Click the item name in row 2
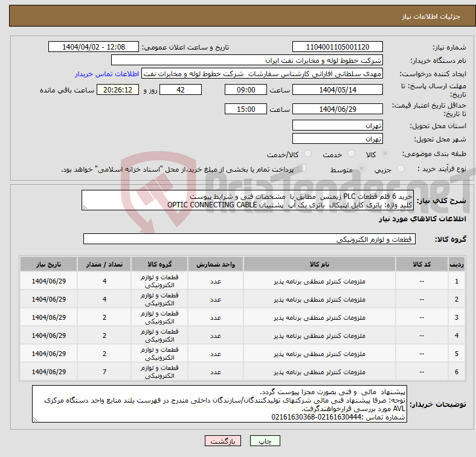This screenshot has width=476, height=457. (320, 299)
